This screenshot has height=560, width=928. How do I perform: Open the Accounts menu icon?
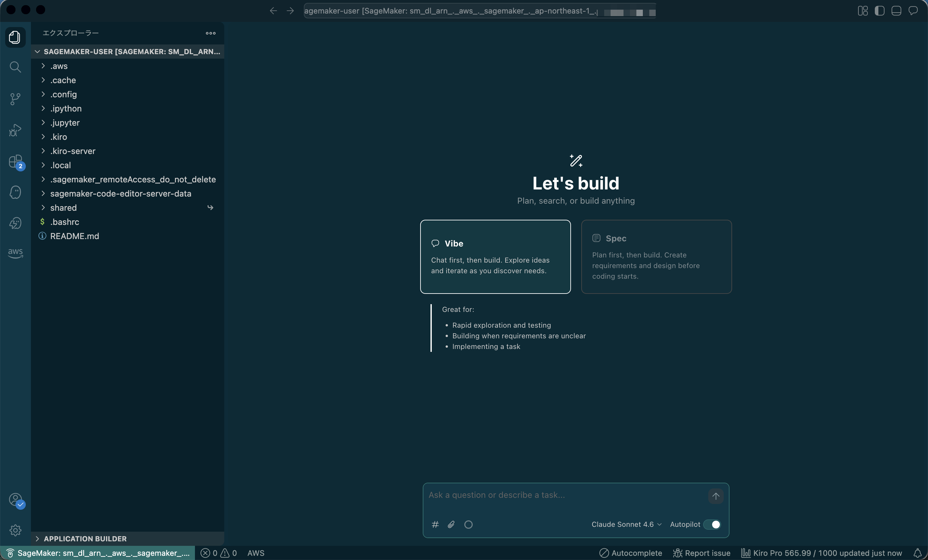16,500
